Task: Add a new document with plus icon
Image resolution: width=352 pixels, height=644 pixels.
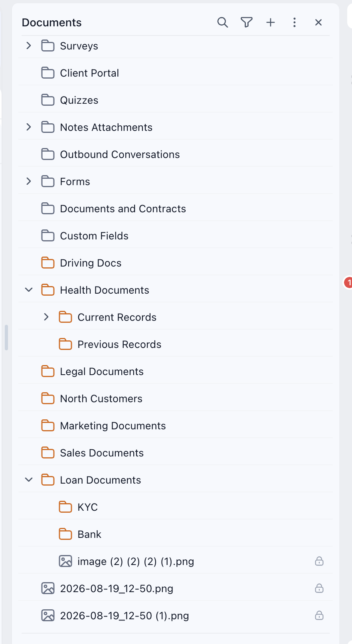Action: pyautogui.click(x=271, y=22)
